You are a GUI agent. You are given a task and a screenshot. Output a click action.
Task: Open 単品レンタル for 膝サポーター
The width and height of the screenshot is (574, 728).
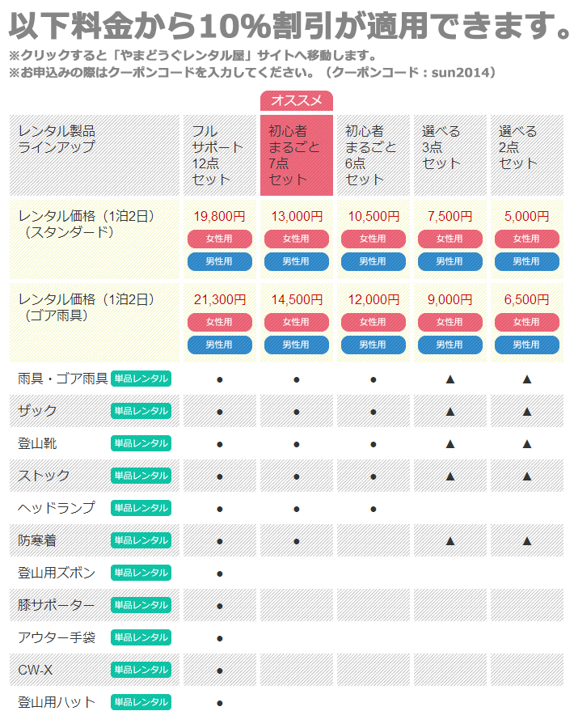(141, 605)
